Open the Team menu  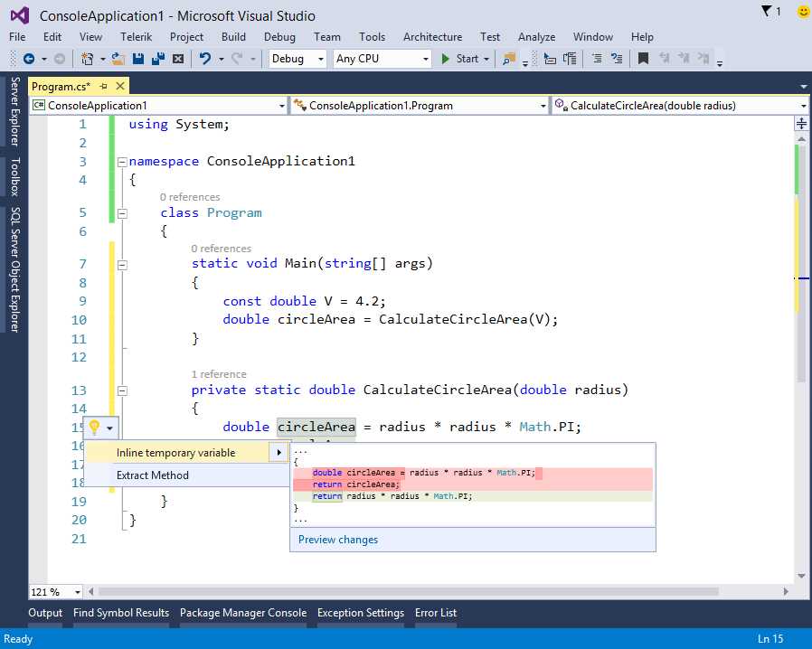(x=326, y=37)
